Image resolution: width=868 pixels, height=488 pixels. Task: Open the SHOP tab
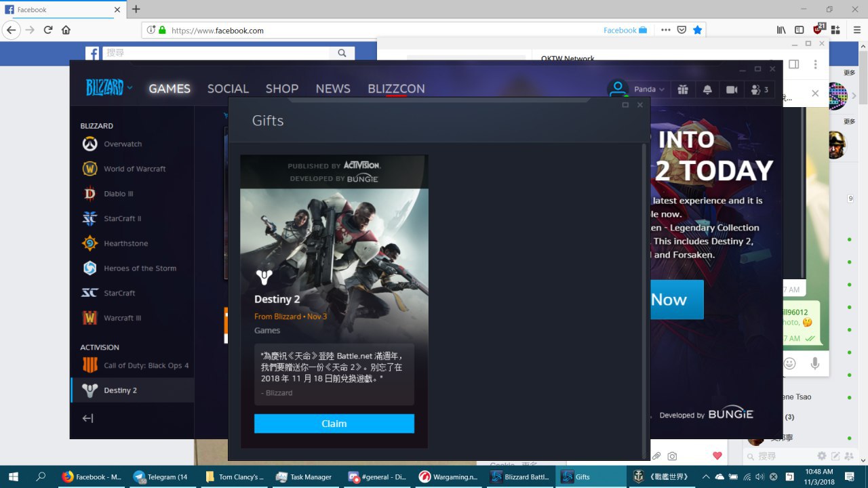click(x=282, y=89)
